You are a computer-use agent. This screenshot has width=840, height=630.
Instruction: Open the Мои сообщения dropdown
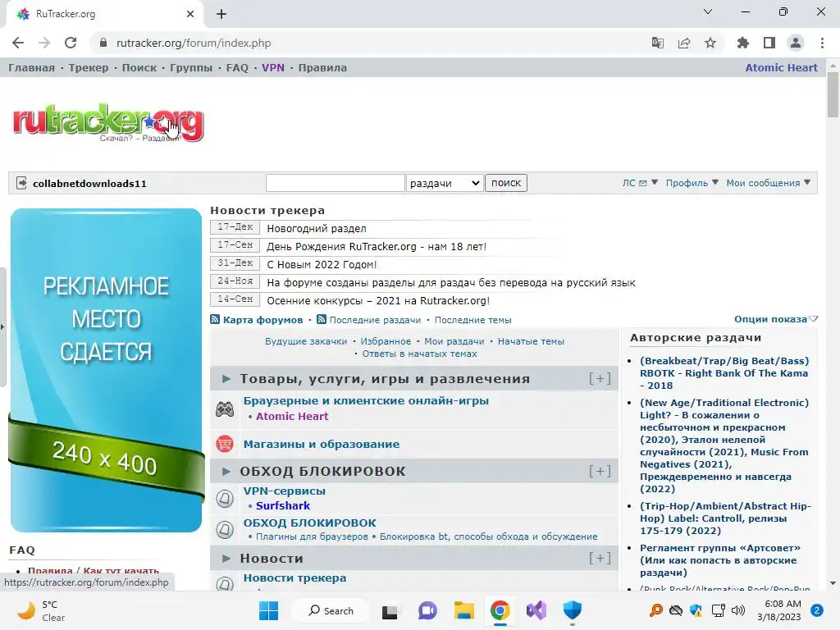(x=768, y=183)
